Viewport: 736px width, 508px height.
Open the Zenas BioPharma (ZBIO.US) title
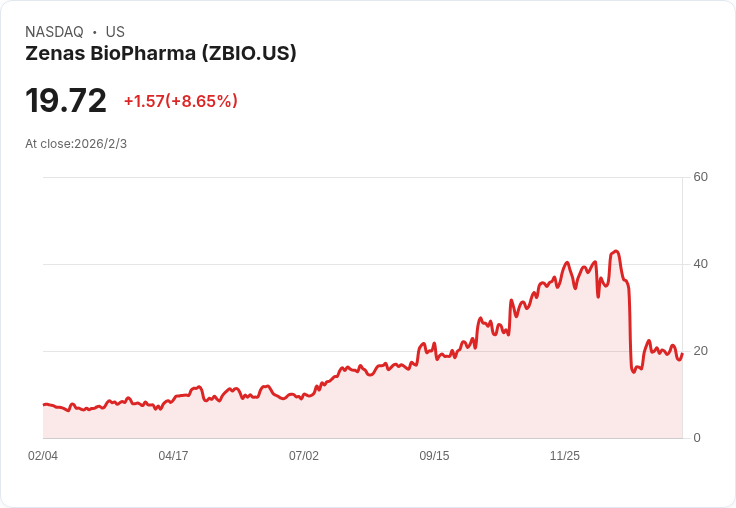click(x=161, y=54)
